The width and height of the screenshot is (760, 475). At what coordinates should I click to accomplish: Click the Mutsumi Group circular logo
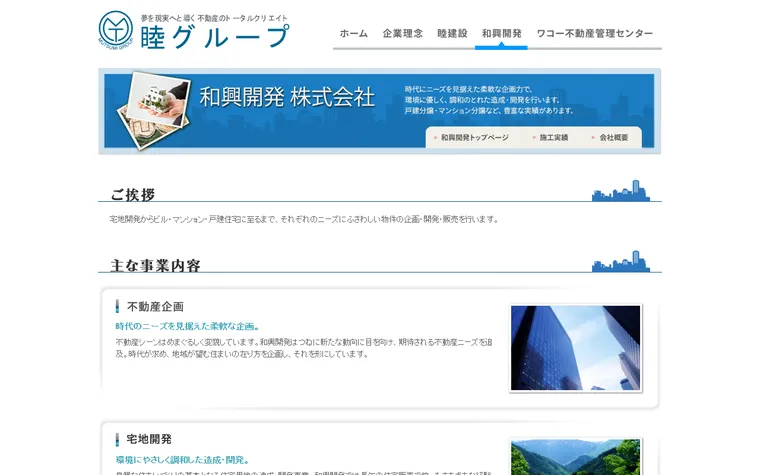click(115, 28)
